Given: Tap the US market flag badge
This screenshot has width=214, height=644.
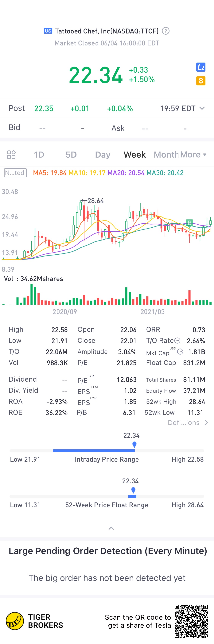Looking at the screenshot, I should 48,31.
